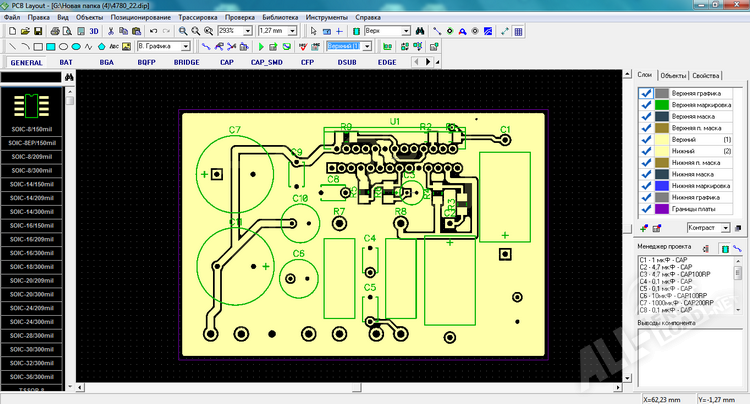Viewport: 750px width, 404px height.
Task: Click the green Верхняя маркировка color swatch
Action: point(661,105)
